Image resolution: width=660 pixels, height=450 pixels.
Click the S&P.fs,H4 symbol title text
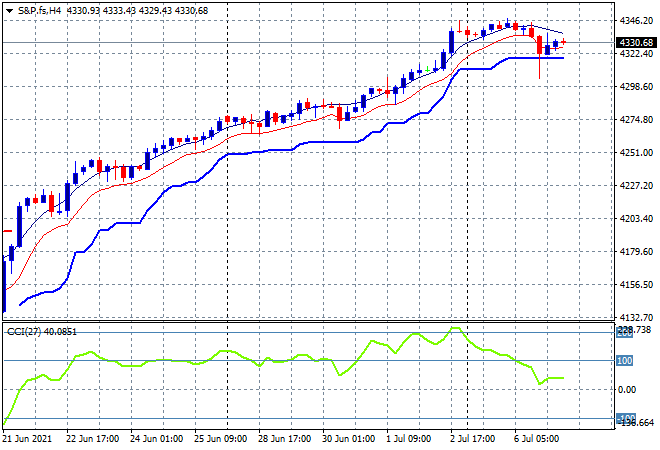40,11
